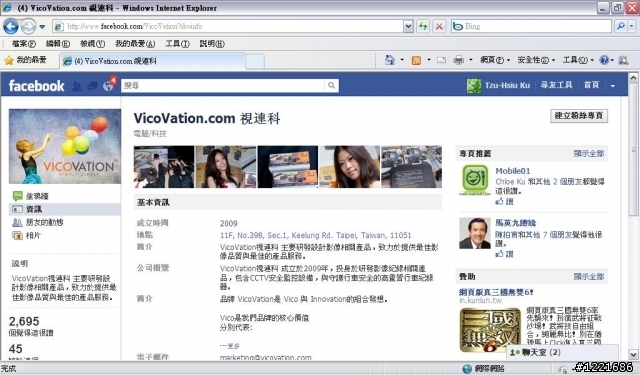Refresh the page with green arrows icon
The width and height of the screenshot is (640, 375).
423,27
